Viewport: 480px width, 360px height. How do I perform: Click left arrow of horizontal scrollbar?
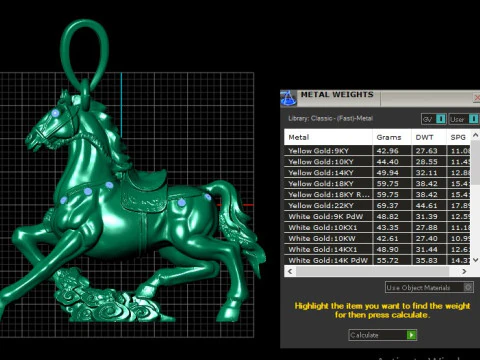pos(290,271)
